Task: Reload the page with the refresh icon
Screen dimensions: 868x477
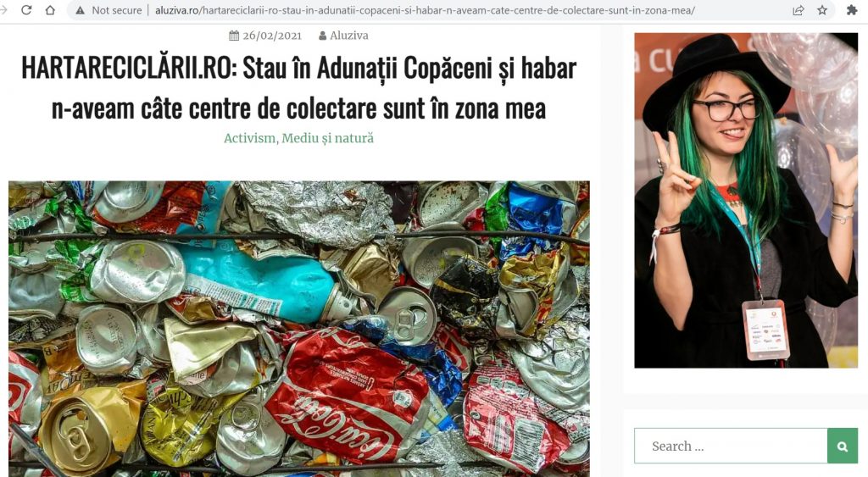Action: (26, 10)
